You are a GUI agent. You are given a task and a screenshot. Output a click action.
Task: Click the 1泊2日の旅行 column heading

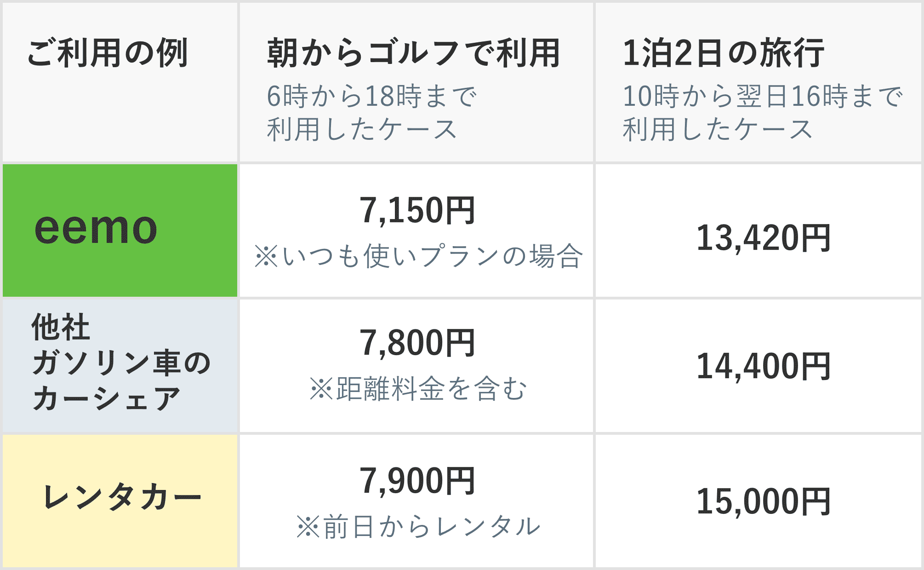(x=724, y=53)
